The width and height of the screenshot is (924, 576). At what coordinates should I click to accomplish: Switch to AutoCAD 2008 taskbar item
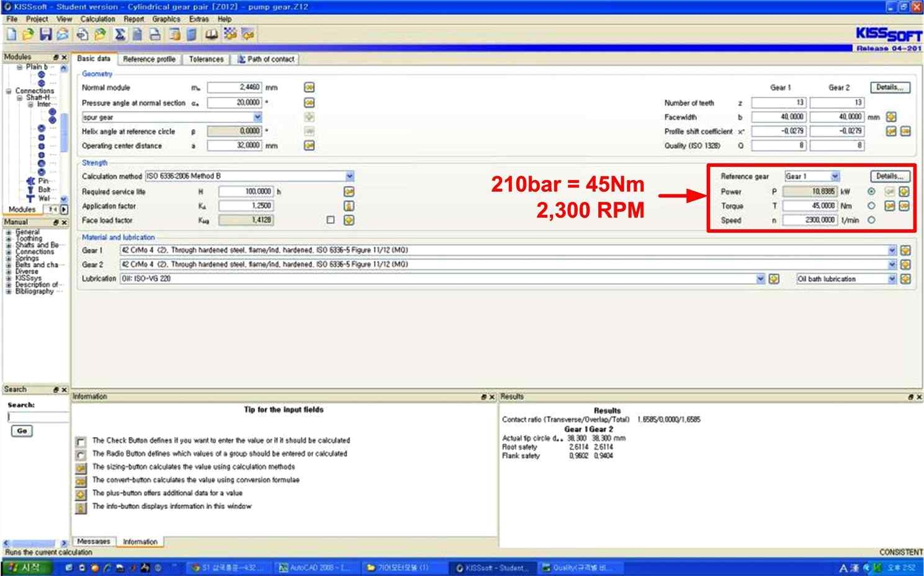coord(315,568)
